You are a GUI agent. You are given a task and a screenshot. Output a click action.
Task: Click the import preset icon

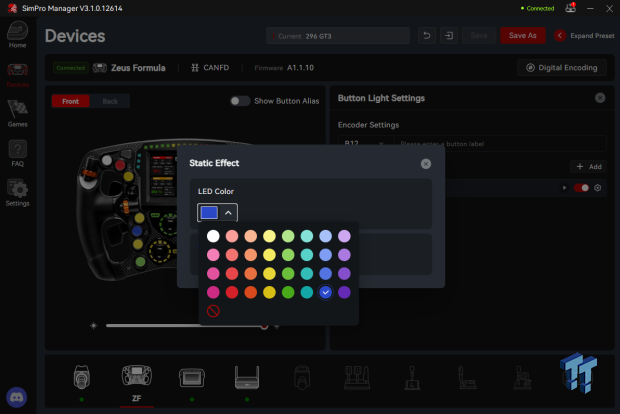(x=449, y=36)
